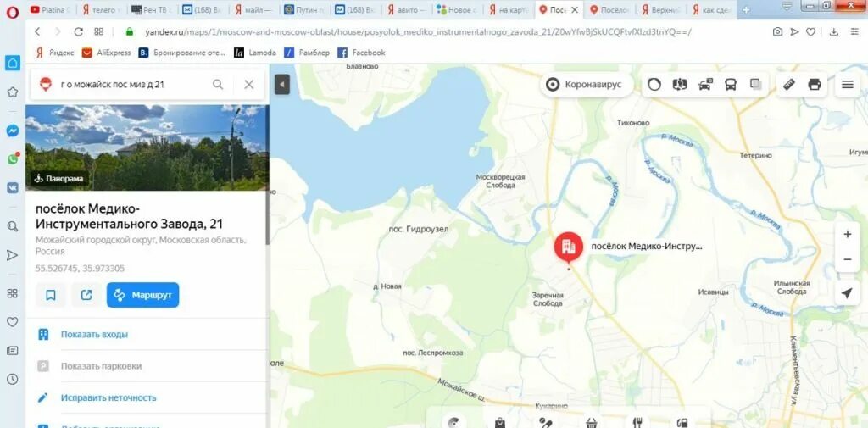Open VK in the Opera sidebar
This screenshot has height=428, width=868.
point(12,187)
